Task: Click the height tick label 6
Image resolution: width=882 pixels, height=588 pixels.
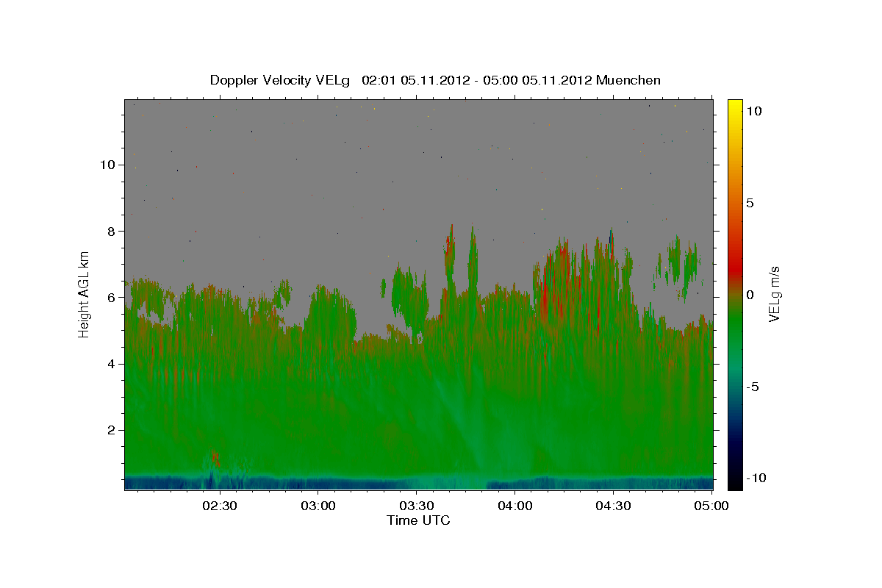Action: 113,298
